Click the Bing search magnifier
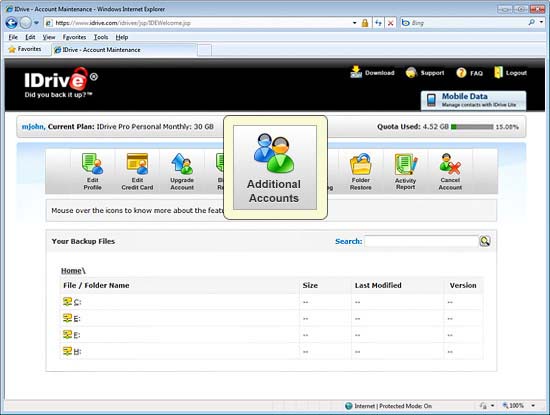This screenshot has width=550, height=415. (x=532, y=23)
